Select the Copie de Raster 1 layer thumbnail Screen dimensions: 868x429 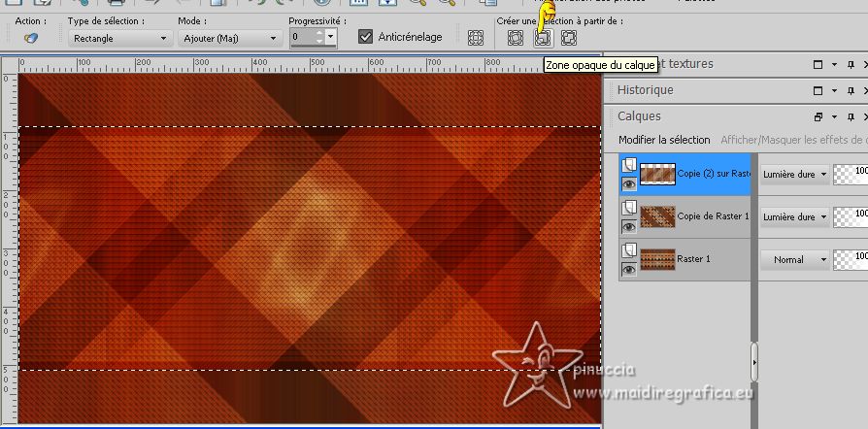tap(657, 216)
